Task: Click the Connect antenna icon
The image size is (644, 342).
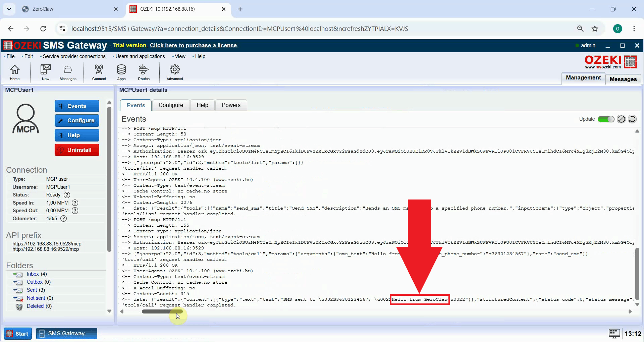Action: 99,72
